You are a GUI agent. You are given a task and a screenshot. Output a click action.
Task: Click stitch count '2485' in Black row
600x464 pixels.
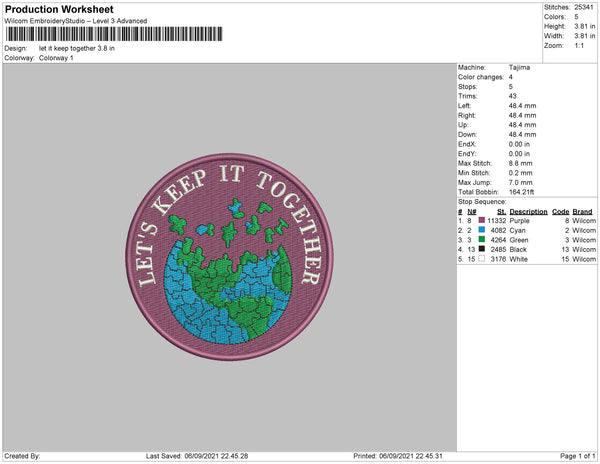498,249
